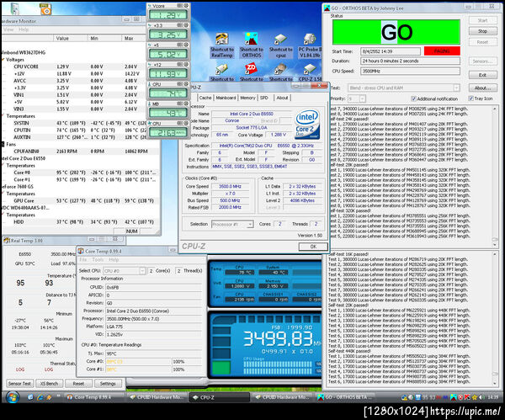The height and width of the screenshot is (420, 505).
Task: Click OK in the CPU-Z window
Action: (x=313, y=247)
